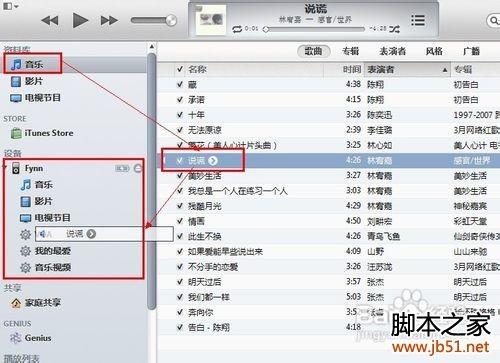The height and width of the screenshot is (363, 500).
Task: Click the battery icon next to Fynn
Action: point(122,168)
